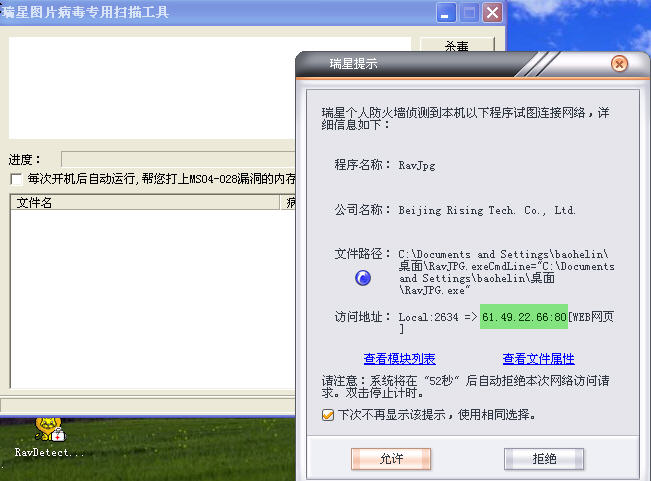Minimize the 瑞星图片病毒专用扫描工具 window
This screenshot has height=481, width=651.
coord(446,13)
